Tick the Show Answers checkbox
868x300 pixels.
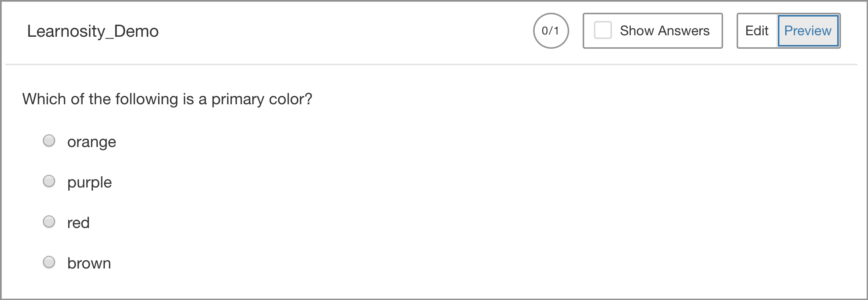pyautogui.click(x=603, y=30)
